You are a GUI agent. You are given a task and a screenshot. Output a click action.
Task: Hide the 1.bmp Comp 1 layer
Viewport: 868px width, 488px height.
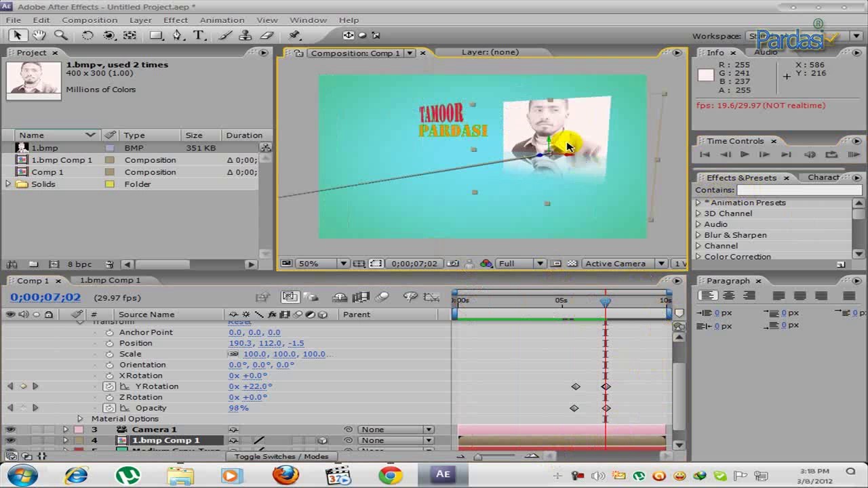click(x=10, y=441)
